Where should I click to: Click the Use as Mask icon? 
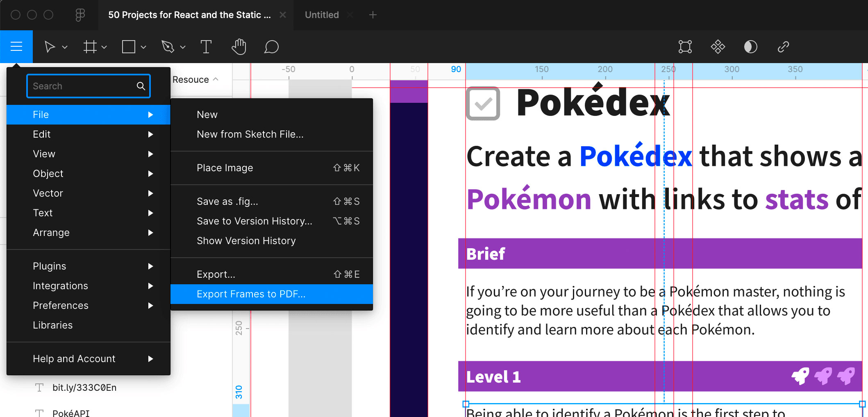(750, 47)
